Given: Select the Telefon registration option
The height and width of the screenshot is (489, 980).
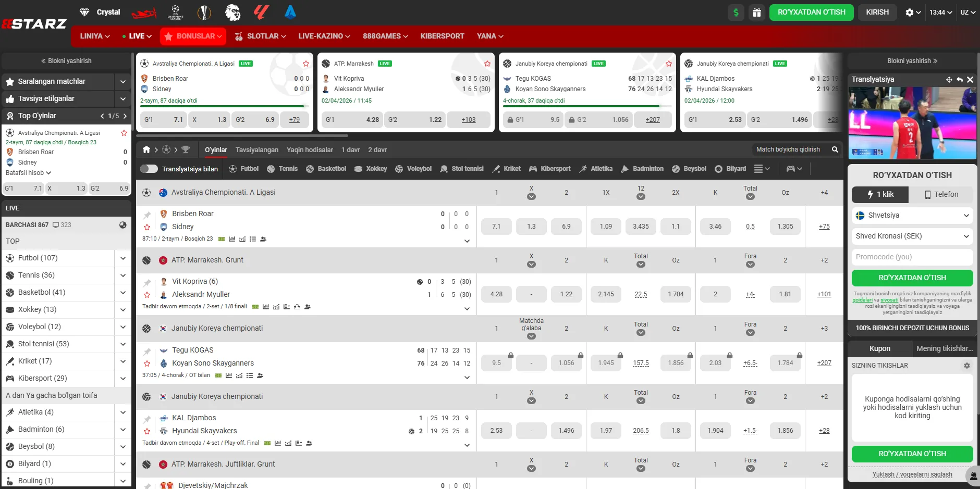Looking at the screenshot, I should pos(941,194).
